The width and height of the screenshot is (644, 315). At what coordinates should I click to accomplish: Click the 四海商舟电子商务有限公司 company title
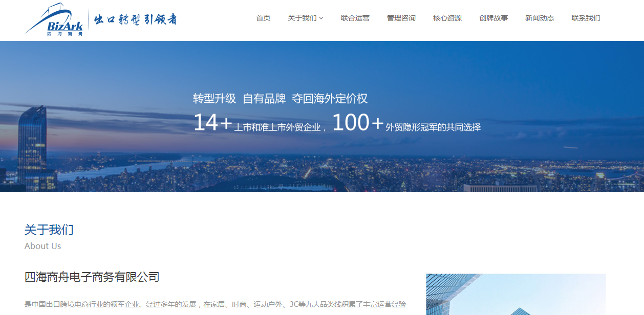coord(92,277)
